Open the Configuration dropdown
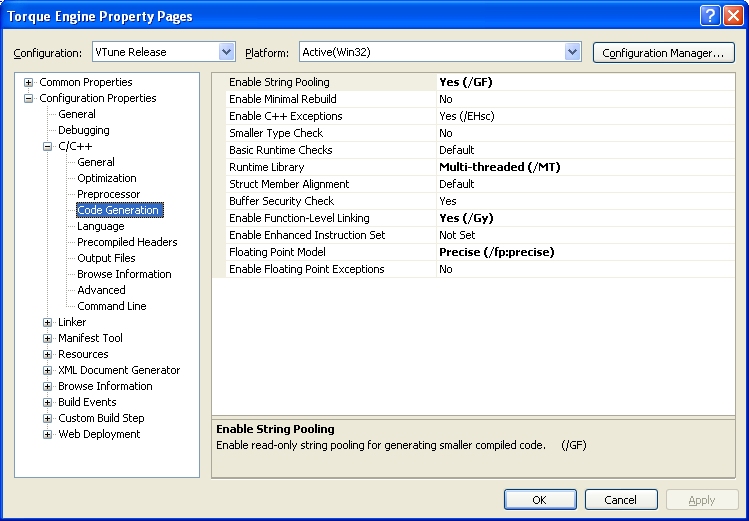Viewport: 749px width, 521px height. click(x=226, y=52)
